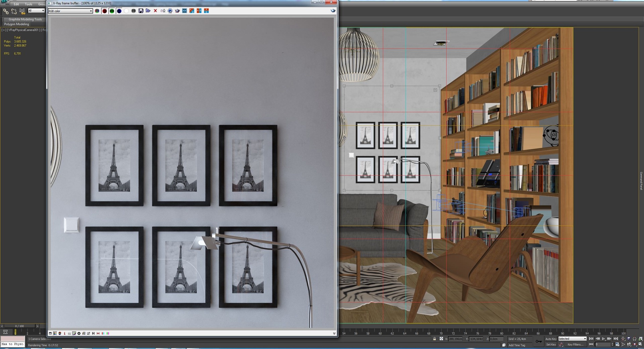Screen dimensions: 644x349
Task: Open the pixel information dialog
Action: (64, 333)
